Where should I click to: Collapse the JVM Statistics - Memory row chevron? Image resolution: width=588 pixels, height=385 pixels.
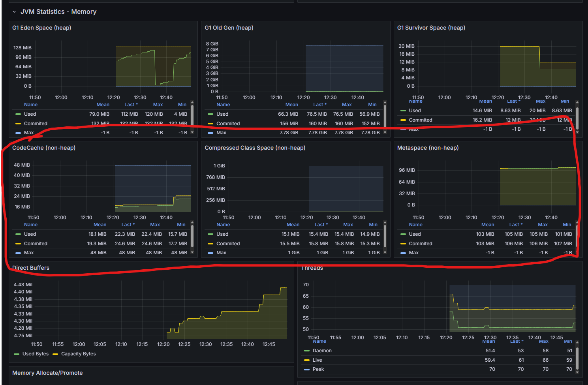[x=14, y=12]
